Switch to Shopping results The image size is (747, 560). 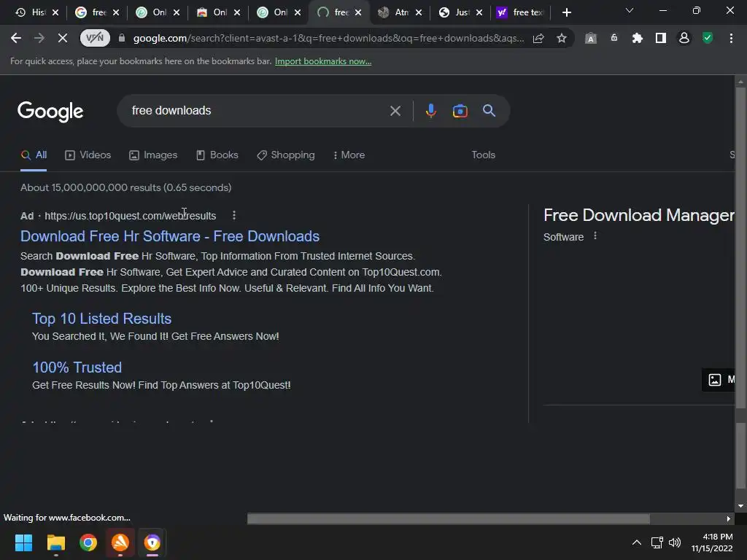(286, 155)
